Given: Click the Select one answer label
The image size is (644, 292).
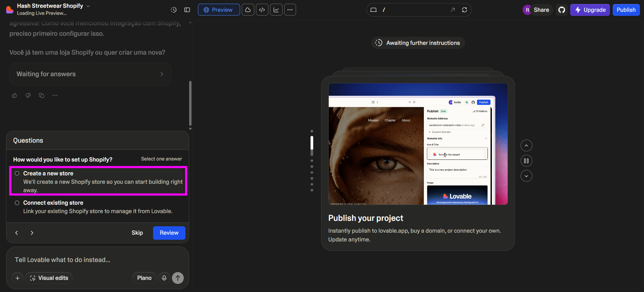Looking at the screenshot, I should [x=162, y=159].
